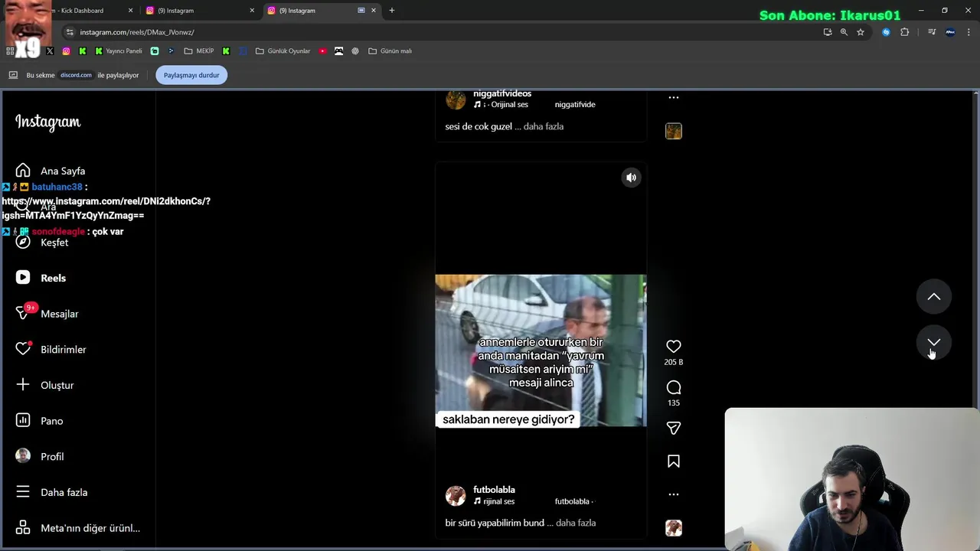Open more options for niggatifvideos reel

pos(674,98)
